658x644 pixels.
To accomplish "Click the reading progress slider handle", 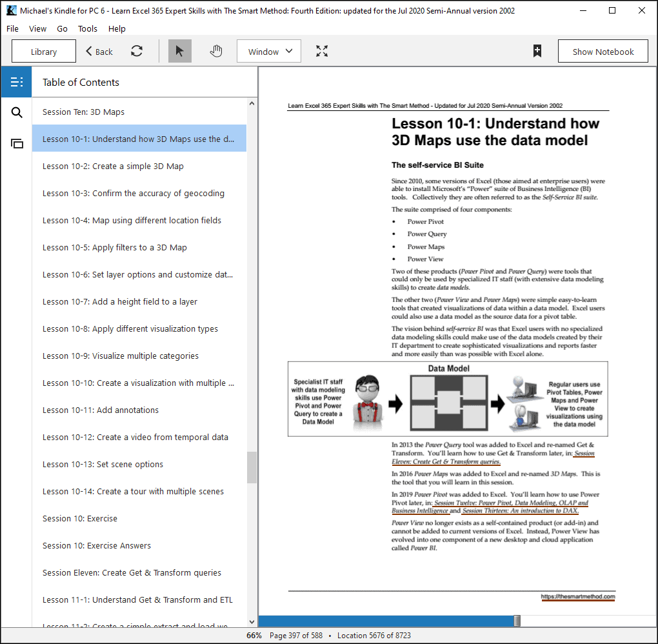I will 517,621.
